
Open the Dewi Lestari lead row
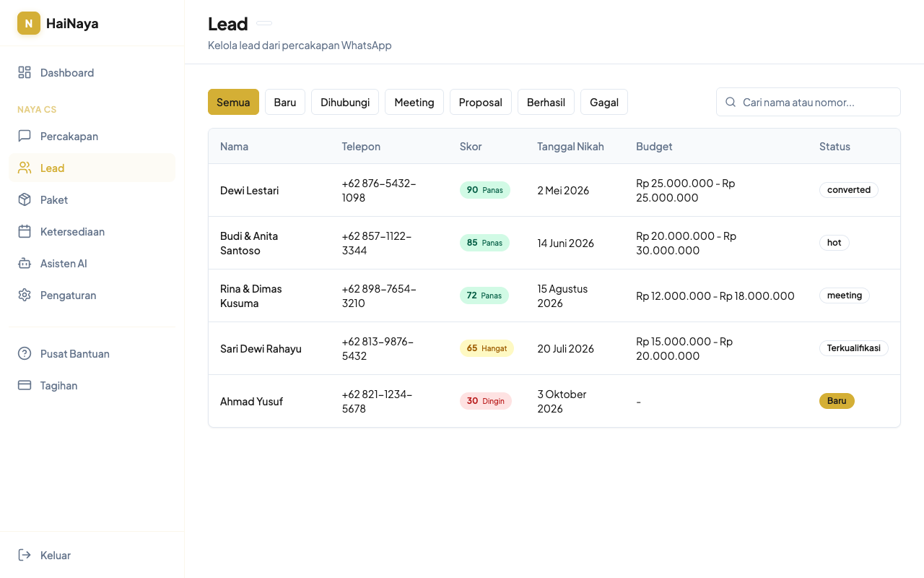tap(249, 190)
